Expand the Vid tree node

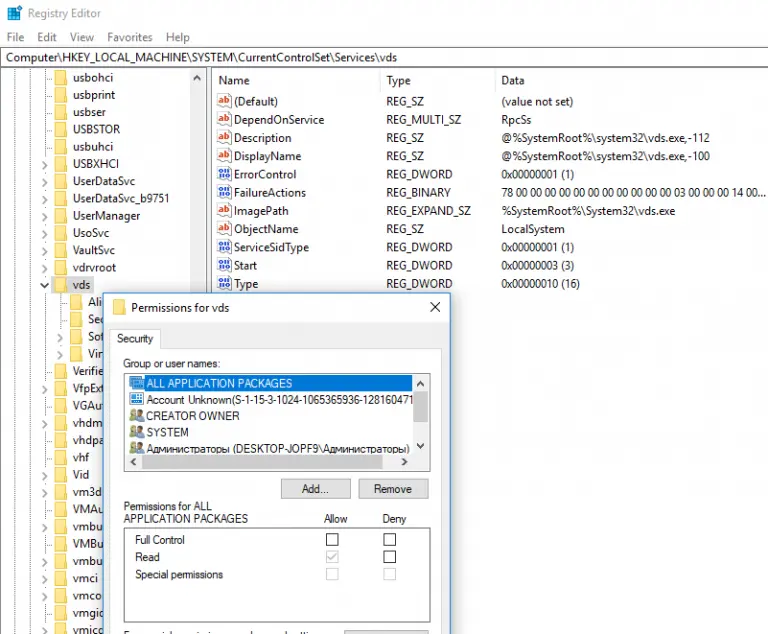tap(44, 475)
